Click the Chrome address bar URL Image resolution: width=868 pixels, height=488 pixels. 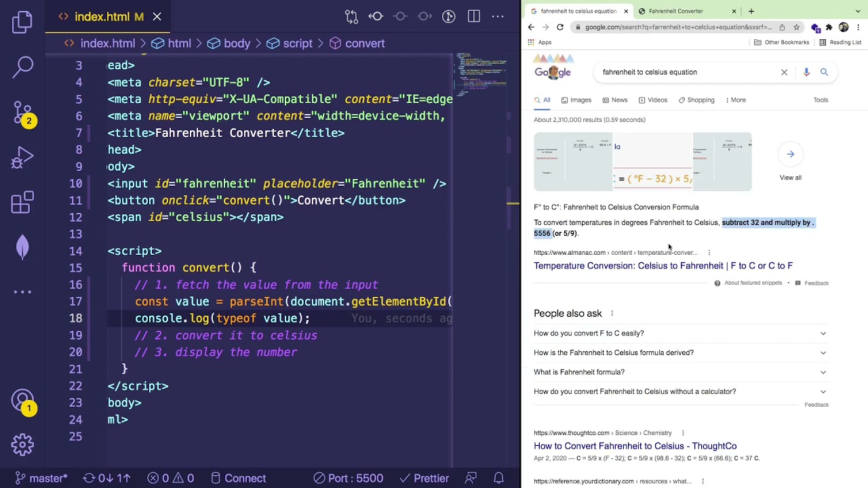[x=678, y=27]
